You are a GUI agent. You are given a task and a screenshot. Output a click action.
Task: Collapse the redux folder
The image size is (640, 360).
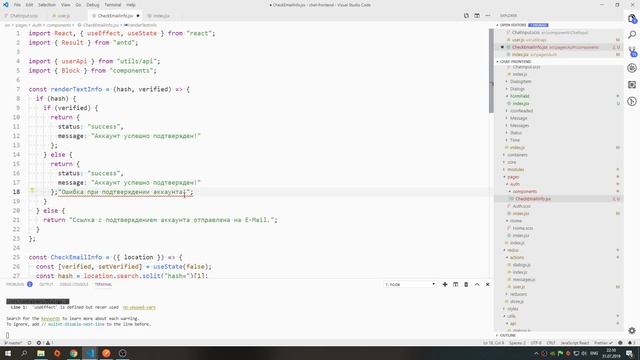[x=513, y=251]
